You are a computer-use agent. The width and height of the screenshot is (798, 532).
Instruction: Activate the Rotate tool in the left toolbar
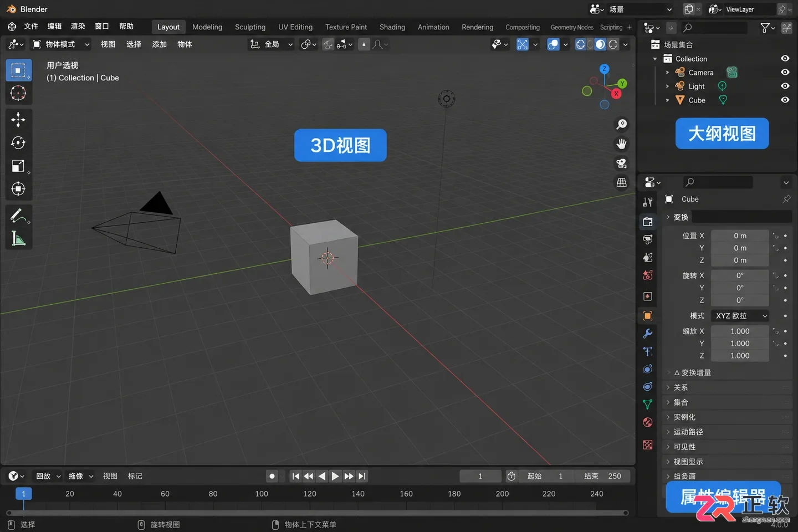(x=18, y=142)
